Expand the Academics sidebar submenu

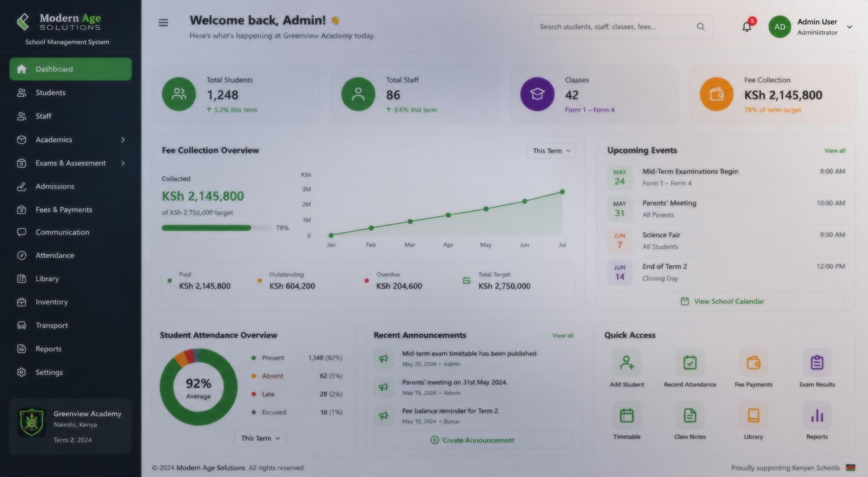pyautogui.click(x=123, y=140)
